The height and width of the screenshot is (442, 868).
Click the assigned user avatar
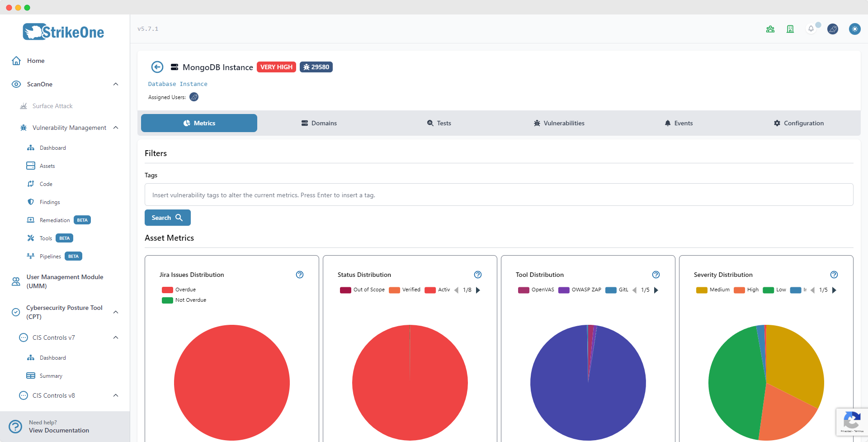(194, 97)
